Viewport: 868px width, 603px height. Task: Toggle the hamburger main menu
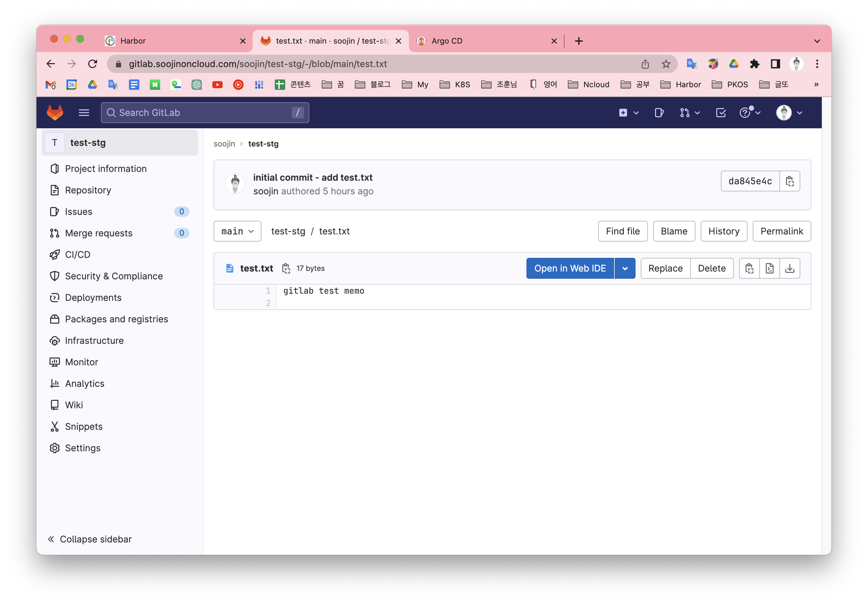pyautogui.click(x=84, y=113)
